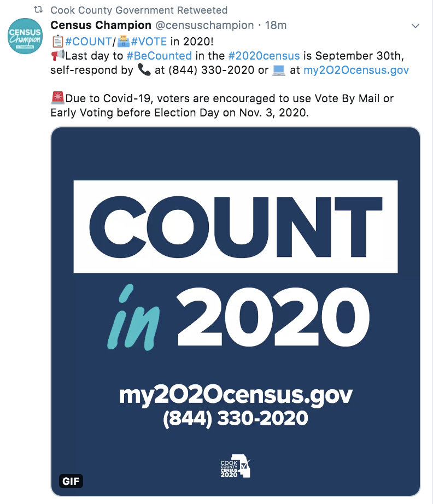This screenshot has width=433, height=504.
Task: Open the Census Champion profile avatar
Action: (25, 37)
